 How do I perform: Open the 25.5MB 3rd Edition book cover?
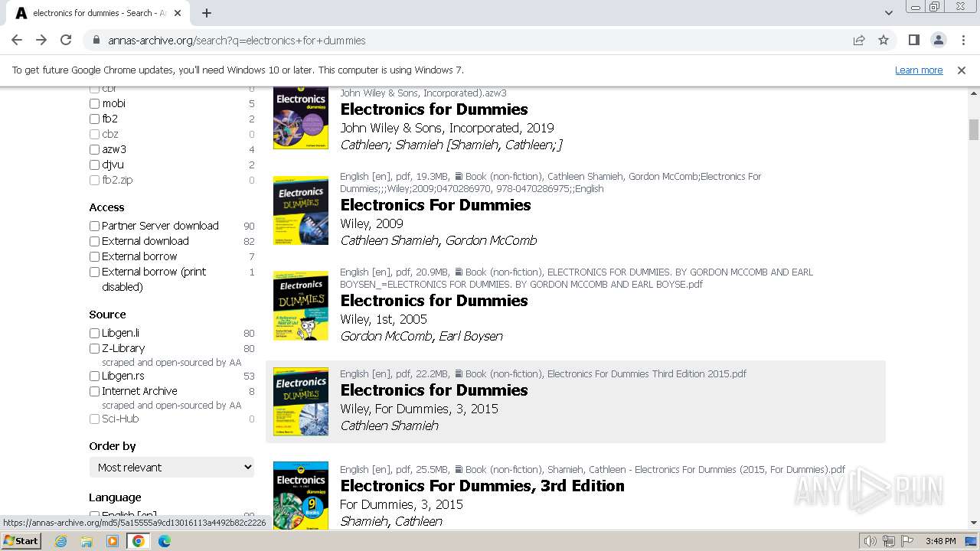tap(301, 496)
